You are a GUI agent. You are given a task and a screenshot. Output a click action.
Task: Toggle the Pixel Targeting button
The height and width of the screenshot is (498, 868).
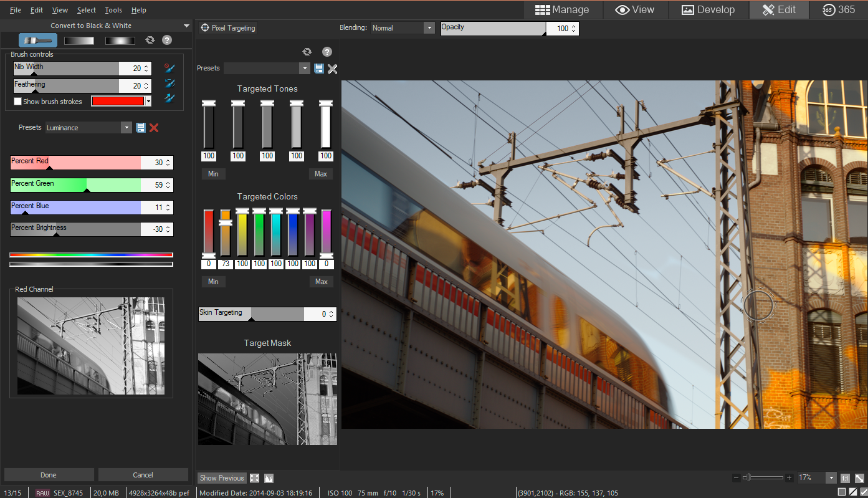[x=228, y=28]
